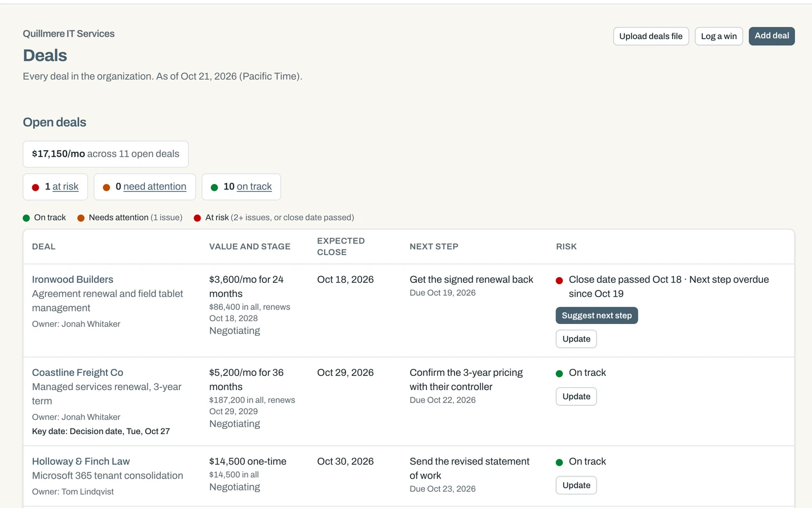Open the Ironwood Builders deal

(72, 279)
